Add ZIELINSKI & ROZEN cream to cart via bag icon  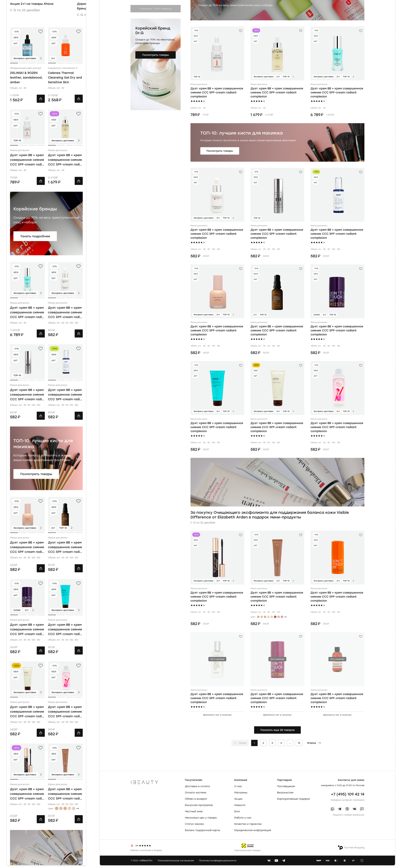(x=41, y=99)
